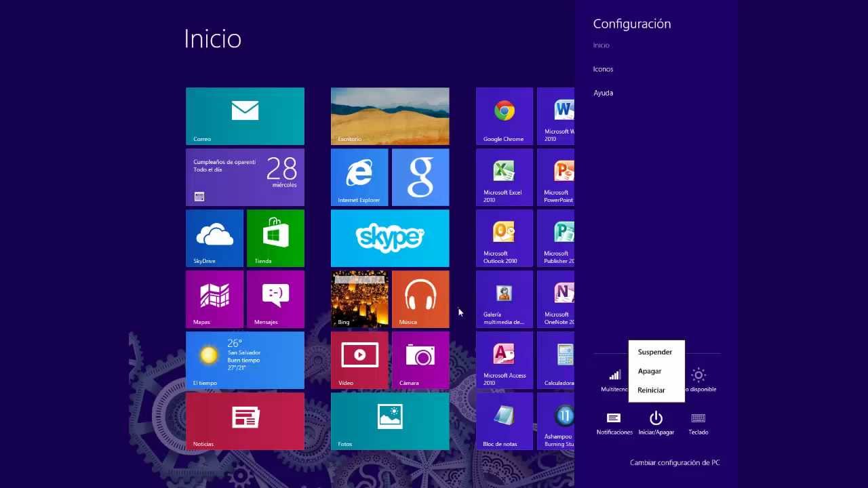This screenshot has height=488, width=868.
Task: Open the Calculadora tile
Action: (x=556, y=360)
